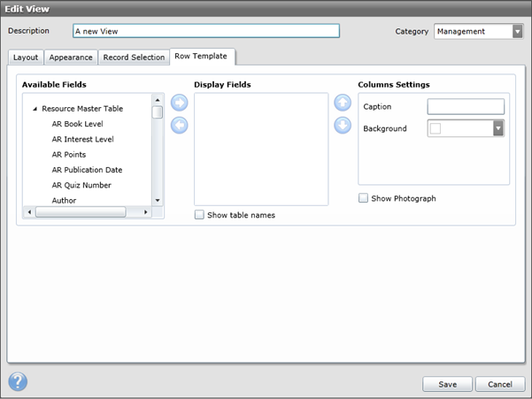
Task: Click the Background color swatch
Action: click(x=436, y=129)
